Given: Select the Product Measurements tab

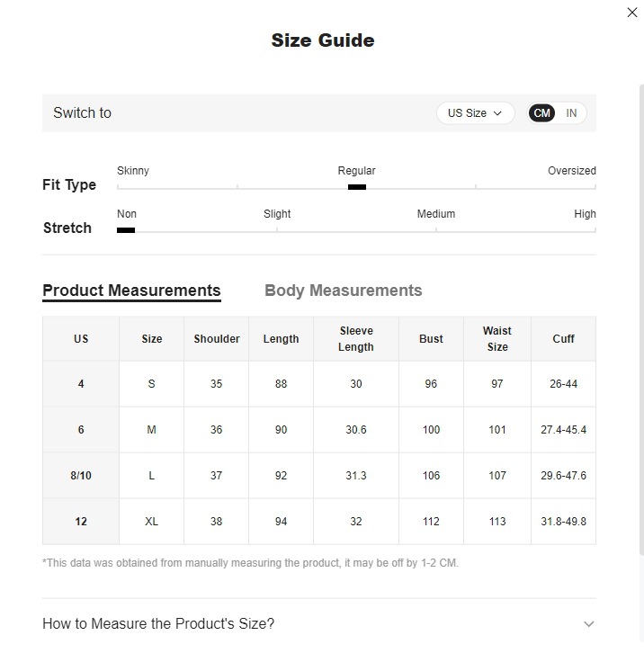Looking at the screenshot, I should 131,291.
